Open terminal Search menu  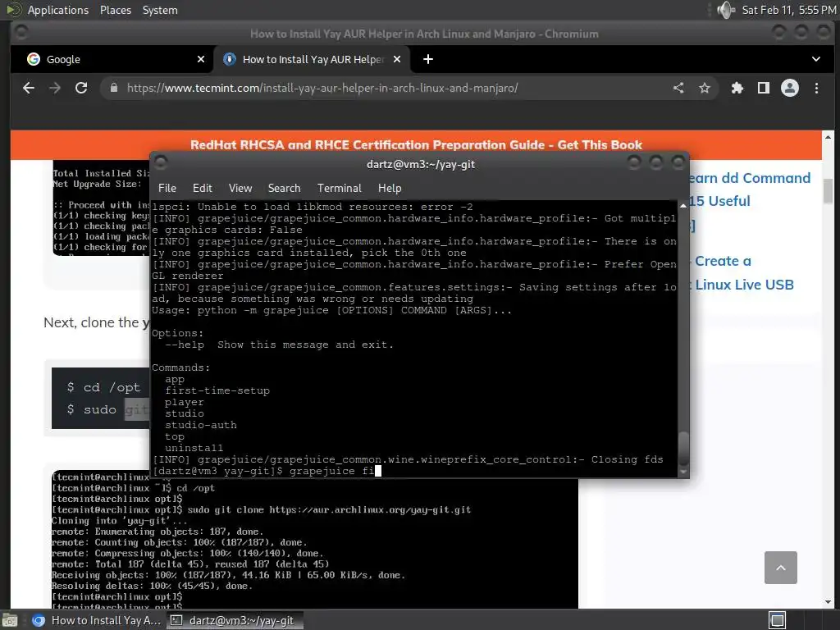tap(284, 188)
